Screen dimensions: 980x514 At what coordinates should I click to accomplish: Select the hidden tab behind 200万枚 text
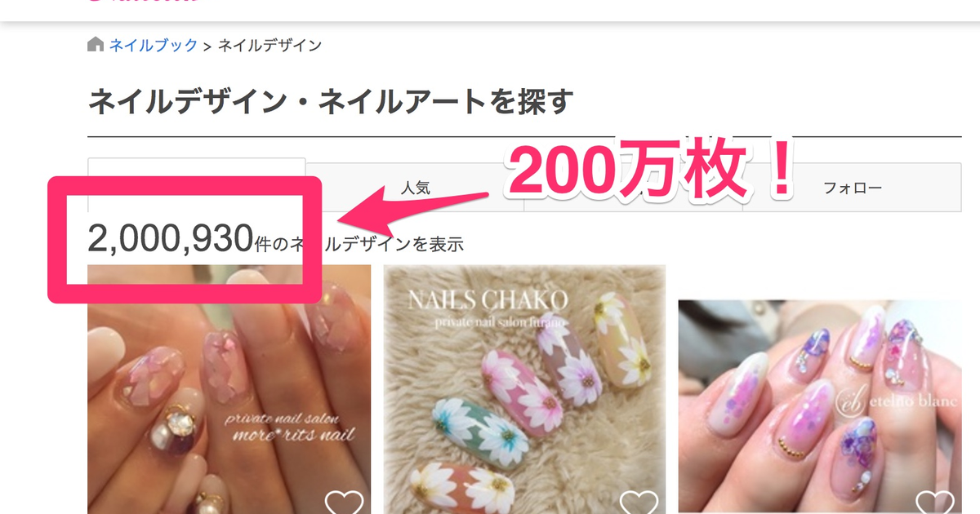click(x=633, y=188)
